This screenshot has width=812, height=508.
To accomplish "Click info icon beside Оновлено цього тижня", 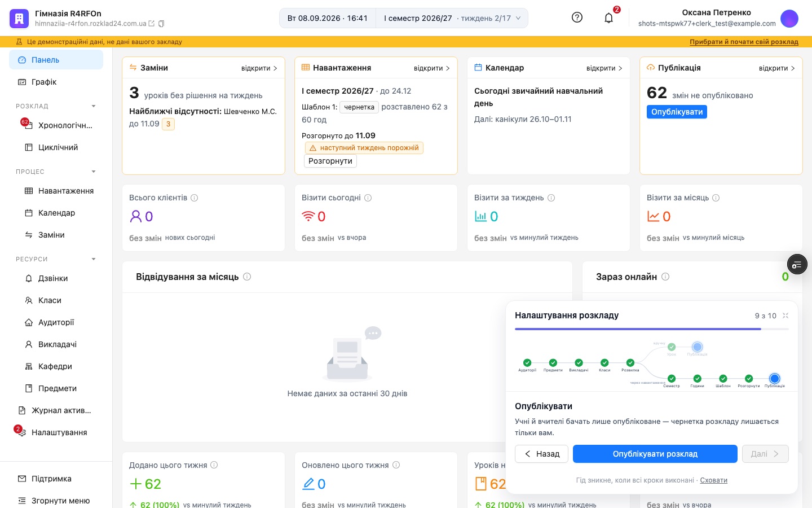I will point(396,465).
